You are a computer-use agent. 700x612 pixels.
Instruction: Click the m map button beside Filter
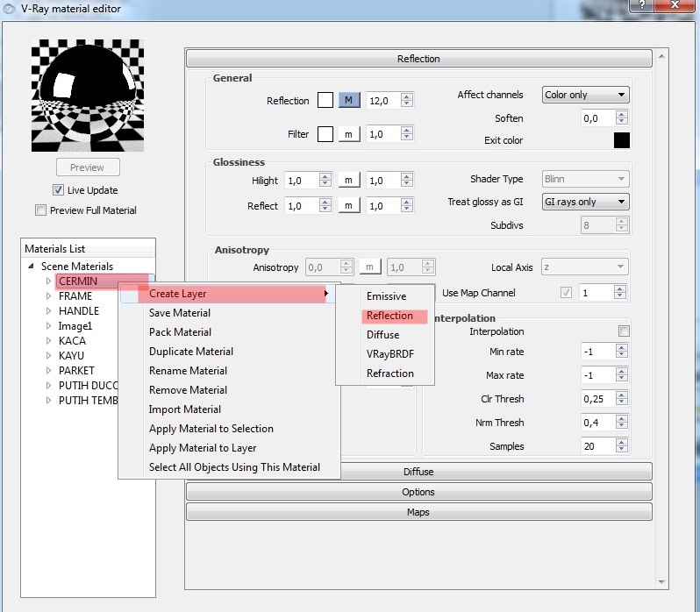348,134
